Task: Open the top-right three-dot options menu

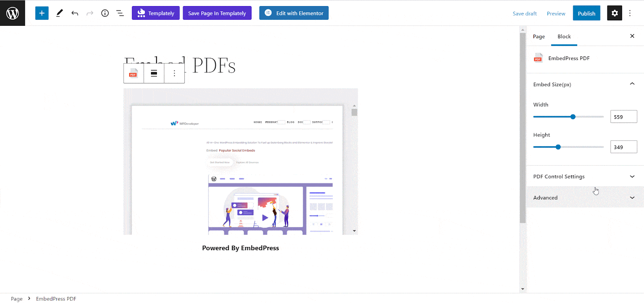Action: 630,13
